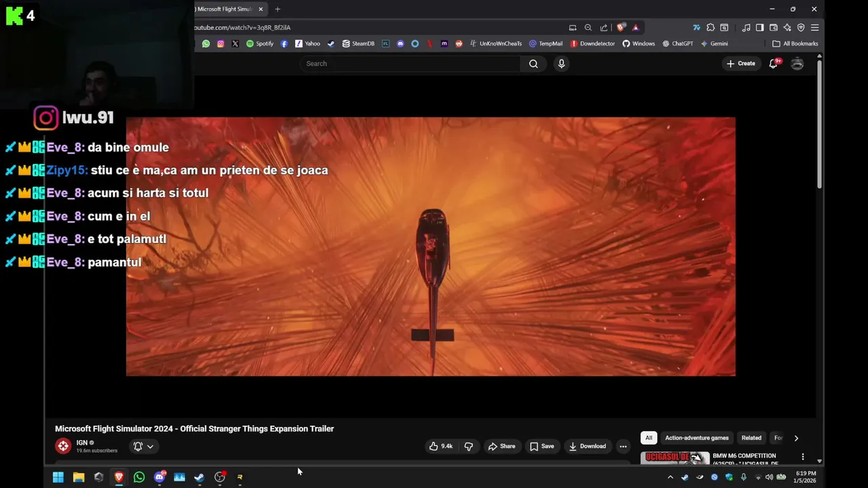Screen dimensions: 868x488
Task: Open the Windows Start menu
Action: pyautogui.click(x=58, y=477)
